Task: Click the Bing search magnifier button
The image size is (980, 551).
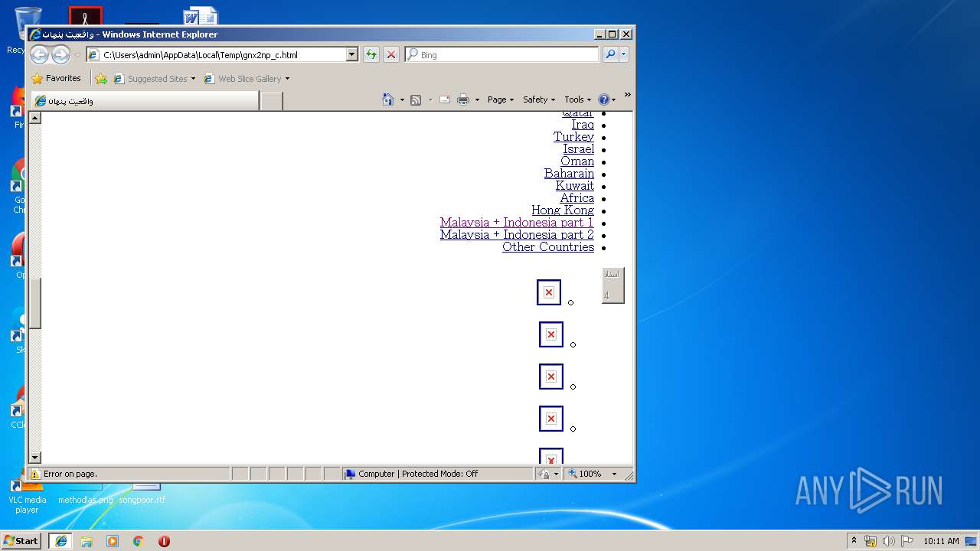Action: (x=610, y=54)
